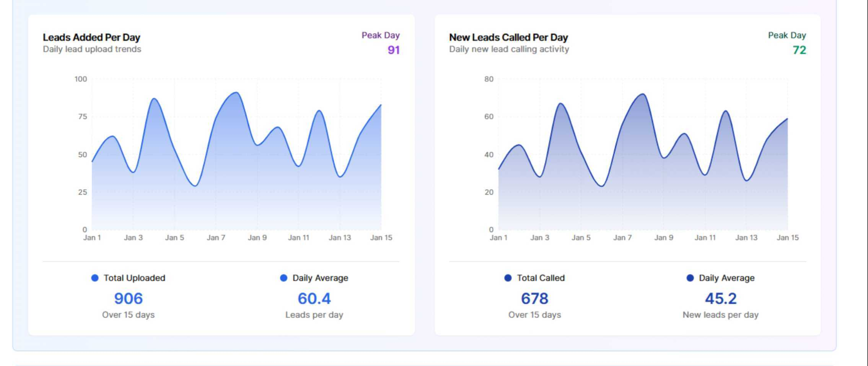The height and width of the screenshot is (366, 868).
Task: Click the highest peak of Leads Added curve
Action: click(x=236, y=93)
